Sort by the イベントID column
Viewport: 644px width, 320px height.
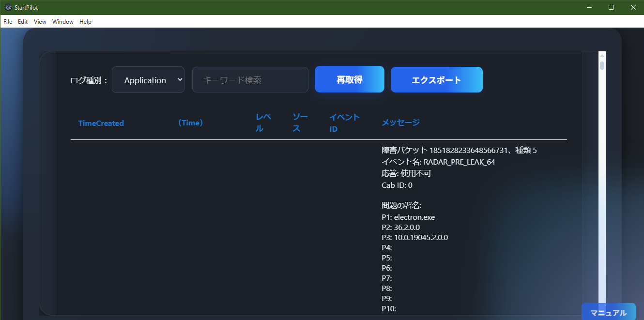click(344, 122)
